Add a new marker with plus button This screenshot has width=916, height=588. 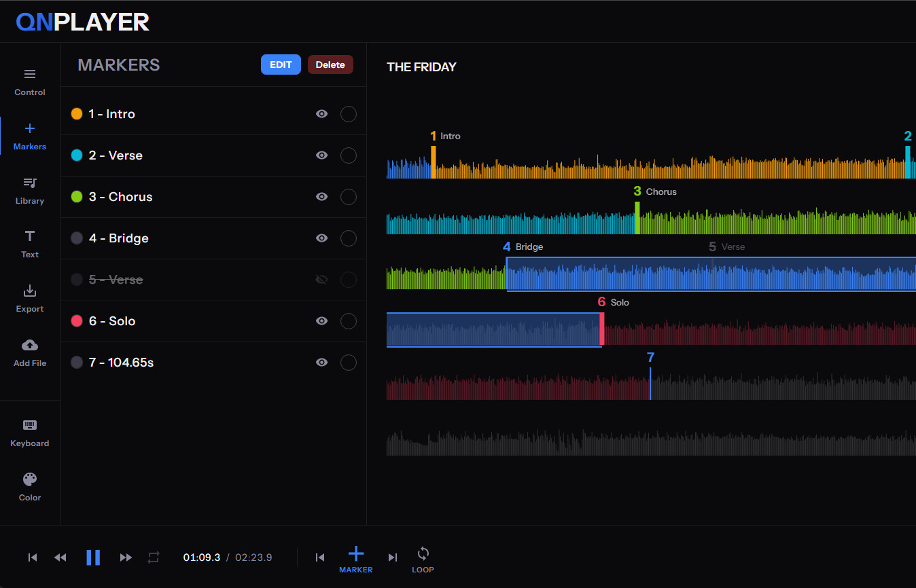(356, 559)
